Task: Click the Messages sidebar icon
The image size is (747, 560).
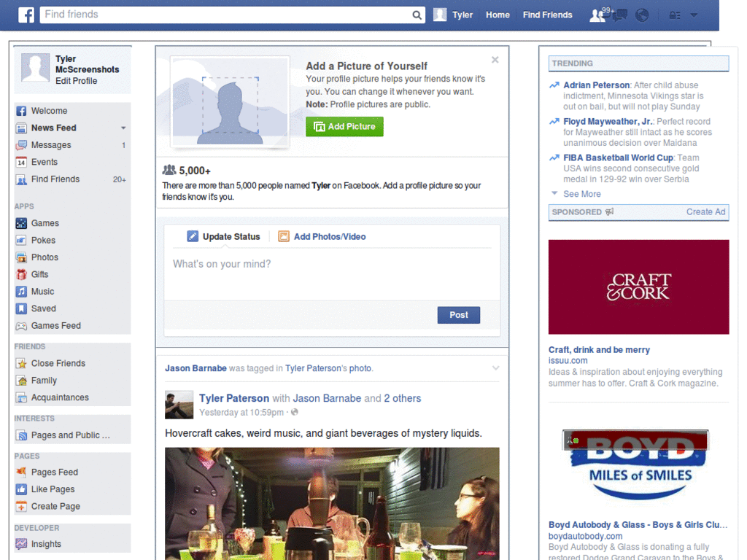Action: 21,145
